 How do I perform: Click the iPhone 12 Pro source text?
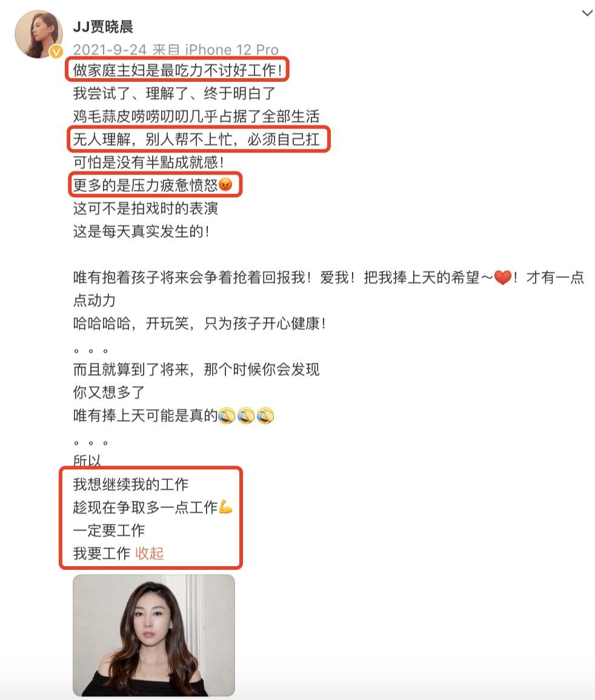[232, 49]
